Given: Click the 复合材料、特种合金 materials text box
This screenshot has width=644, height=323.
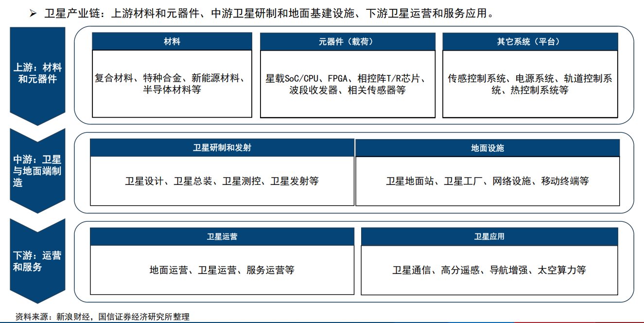Looking at the screenshot, I should pyautogui.click(x=172, y=84).
